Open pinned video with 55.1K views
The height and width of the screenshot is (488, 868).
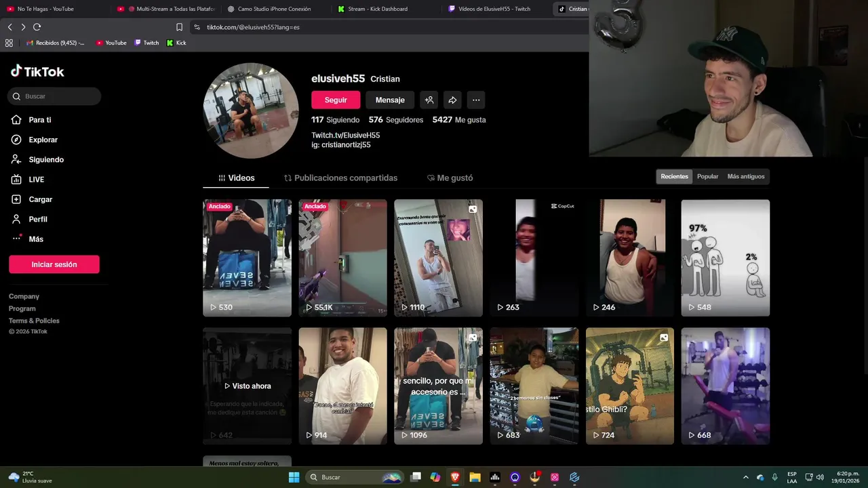point(342,258)
